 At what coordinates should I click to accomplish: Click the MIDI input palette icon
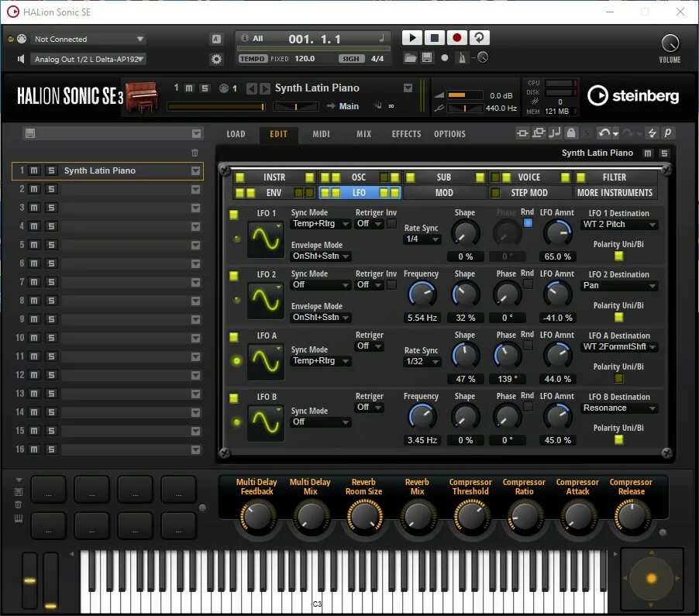click(x=22, y=39)
